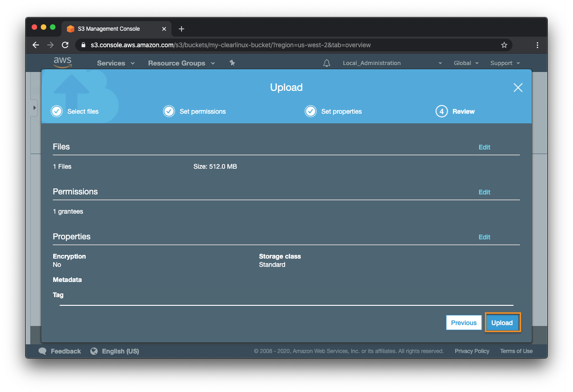Screen dimensions: 573x392
Task: Open the Chrome three-dot menu
Action: pyautogui.click(x=537, y=45)
